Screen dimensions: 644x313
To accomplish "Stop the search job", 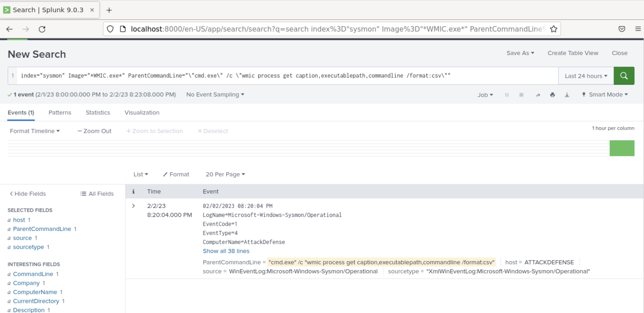I will coord(521,95).
